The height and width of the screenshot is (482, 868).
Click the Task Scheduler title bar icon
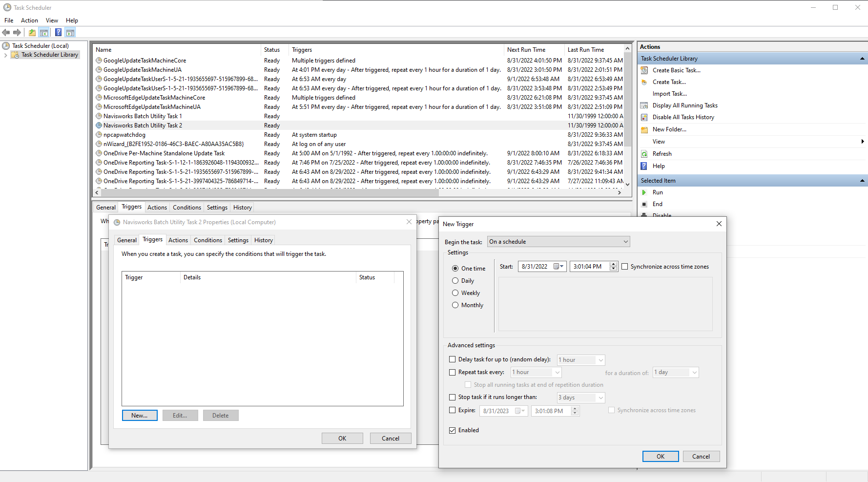[x=7, y=7]
